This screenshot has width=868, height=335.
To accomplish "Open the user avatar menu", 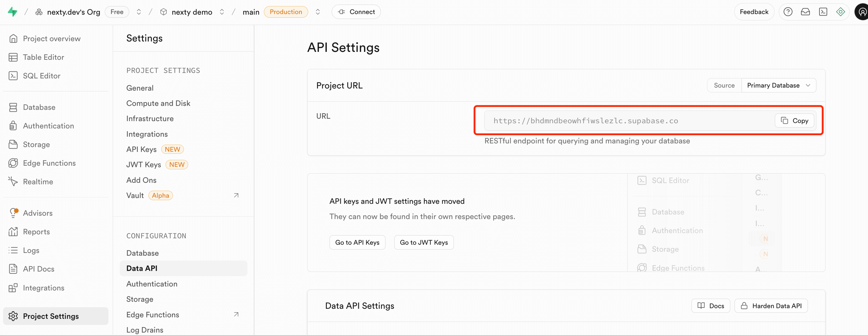I will (x=862, y=12).
